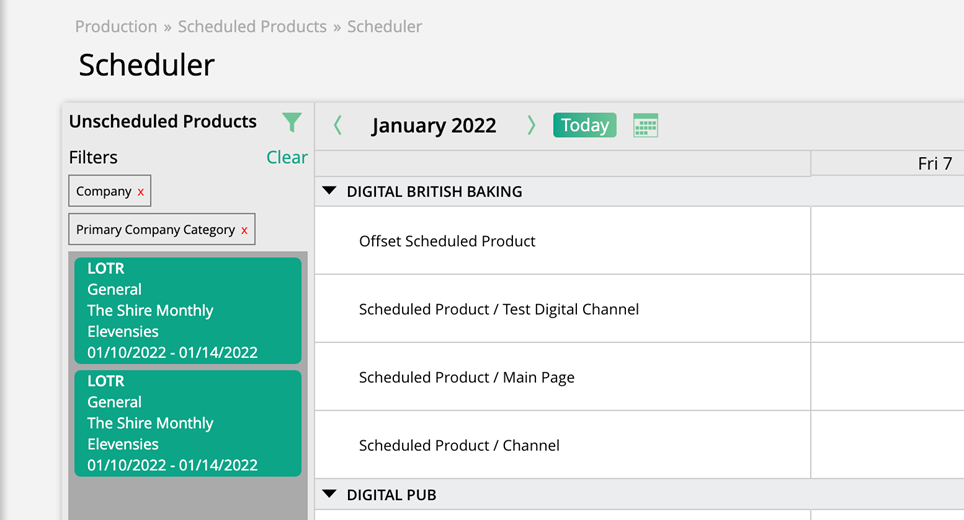Remove the Company filter
The width and height of the screenshot is (964, 520).
click(x=141, y=192)
